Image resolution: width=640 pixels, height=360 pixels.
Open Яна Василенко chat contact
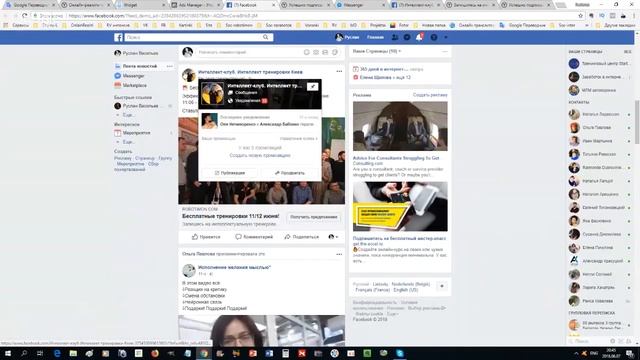pos(597,221)
